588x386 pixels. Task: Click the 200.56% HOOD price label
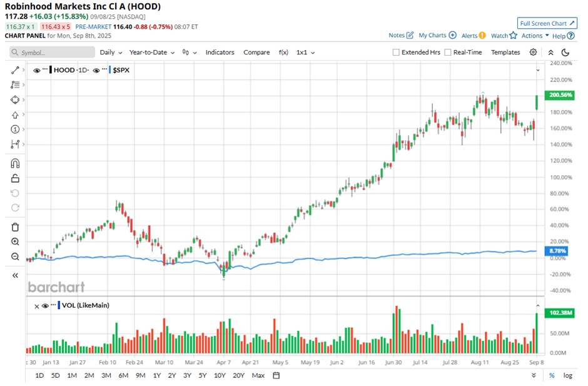coord(559,95)
